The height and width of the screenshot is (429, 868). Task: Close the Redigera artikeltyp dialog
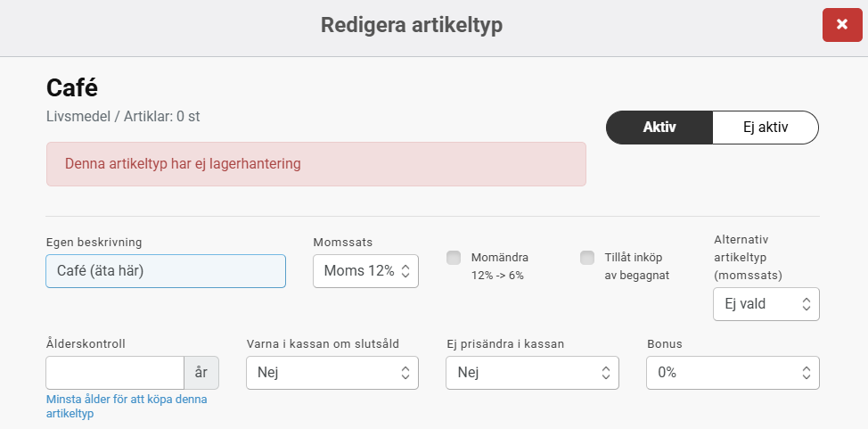[841, 25]
